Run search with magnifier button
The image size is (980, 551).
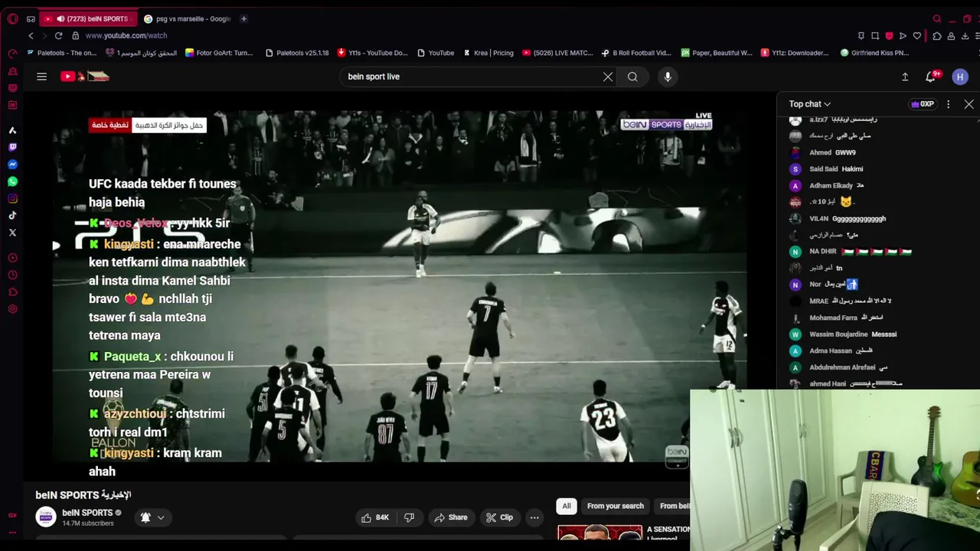[632, 77]
